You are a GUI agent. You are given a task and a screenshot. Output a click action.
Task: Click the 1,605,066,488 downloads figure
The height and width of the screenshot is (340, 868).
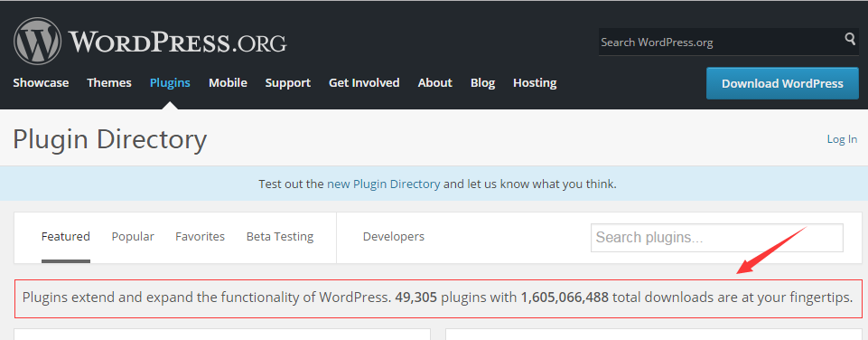[565, 297]
